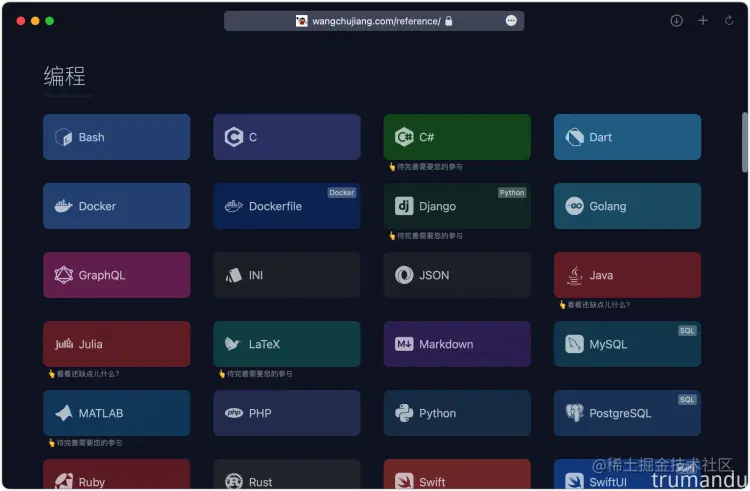
Task: Click the 编程 section heading
Action: [65, 76]
